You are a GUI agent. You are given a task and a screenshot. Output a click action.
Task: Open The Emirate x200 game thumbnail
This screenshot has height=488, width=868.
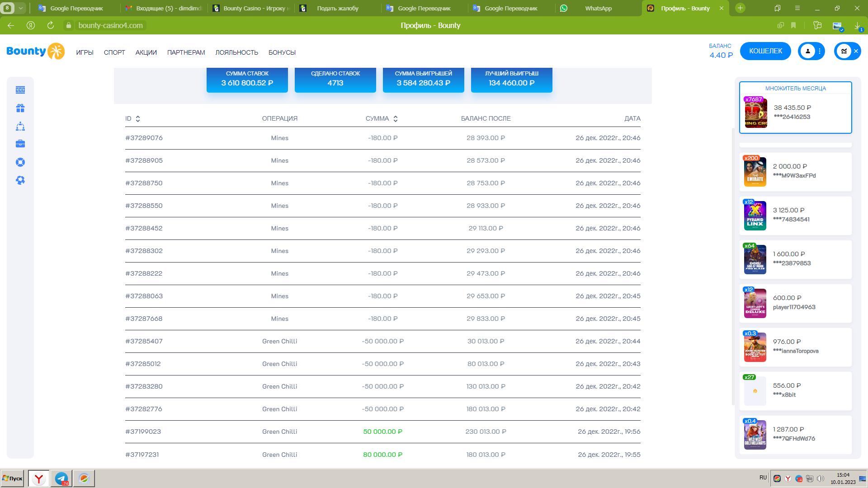point(755,172)
